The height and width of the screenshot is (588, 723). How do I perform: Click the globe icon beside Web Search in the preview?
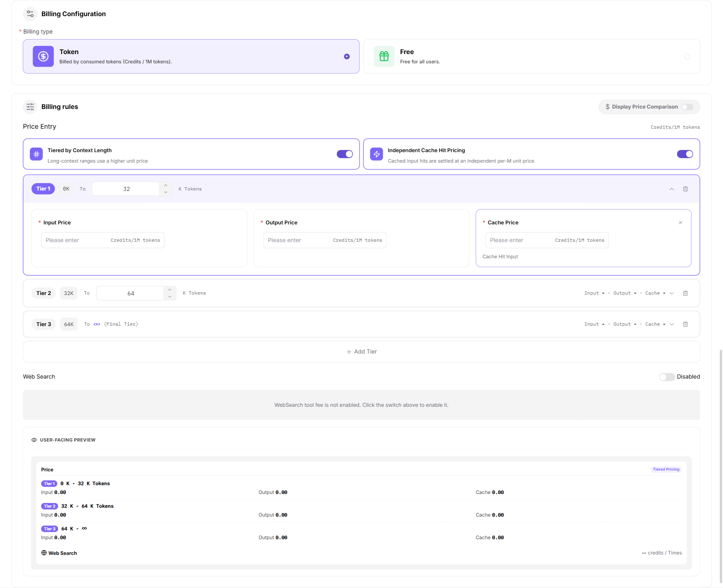coord(44,552)
